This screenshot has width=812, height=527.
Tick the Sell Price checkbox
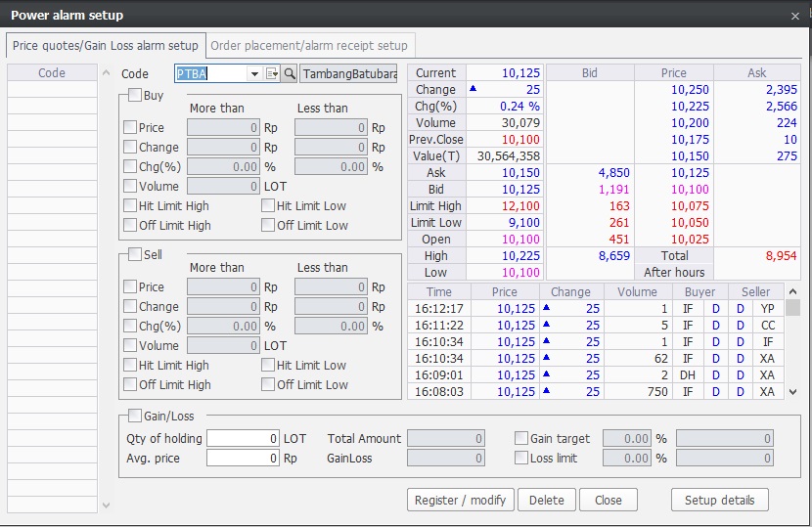pyautogui.click(x=130, y=286)
